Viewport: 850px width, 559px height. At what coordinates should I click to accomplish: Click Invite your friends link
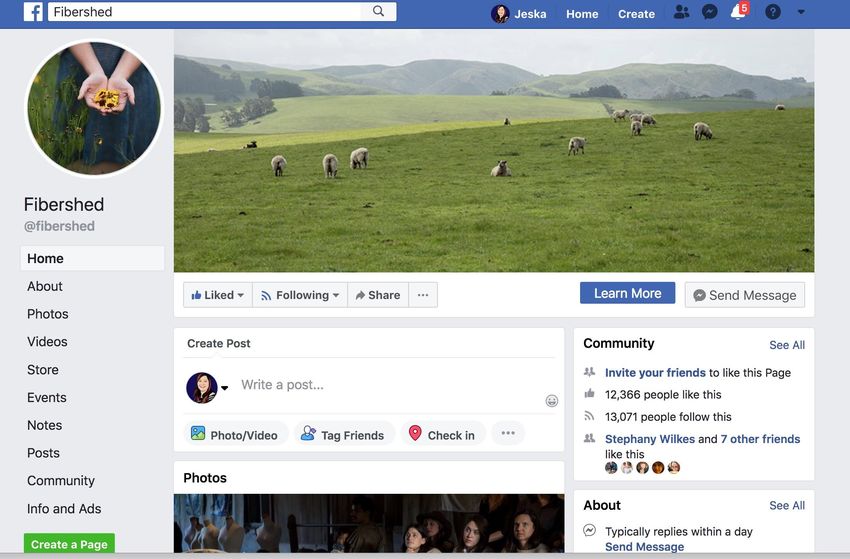coord(655,372)
